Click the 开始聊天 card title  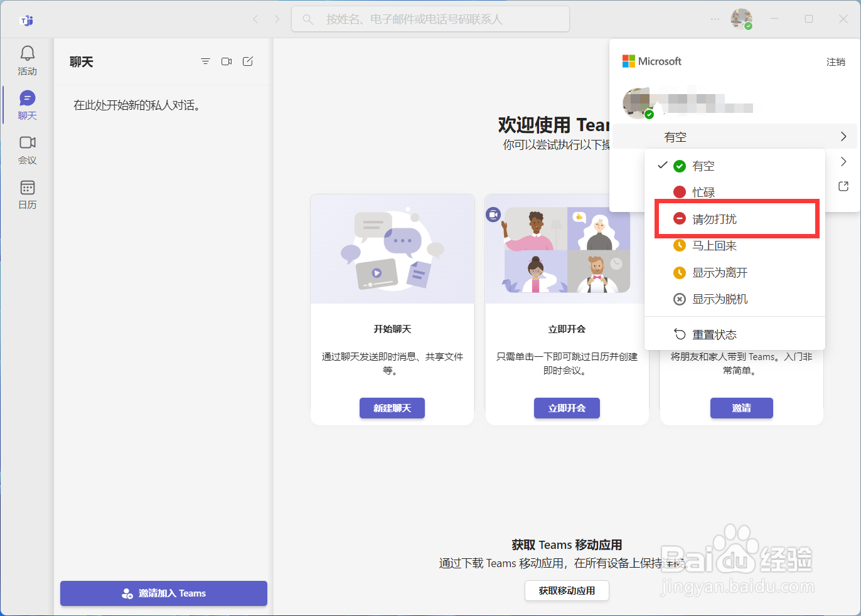(392, 329)
